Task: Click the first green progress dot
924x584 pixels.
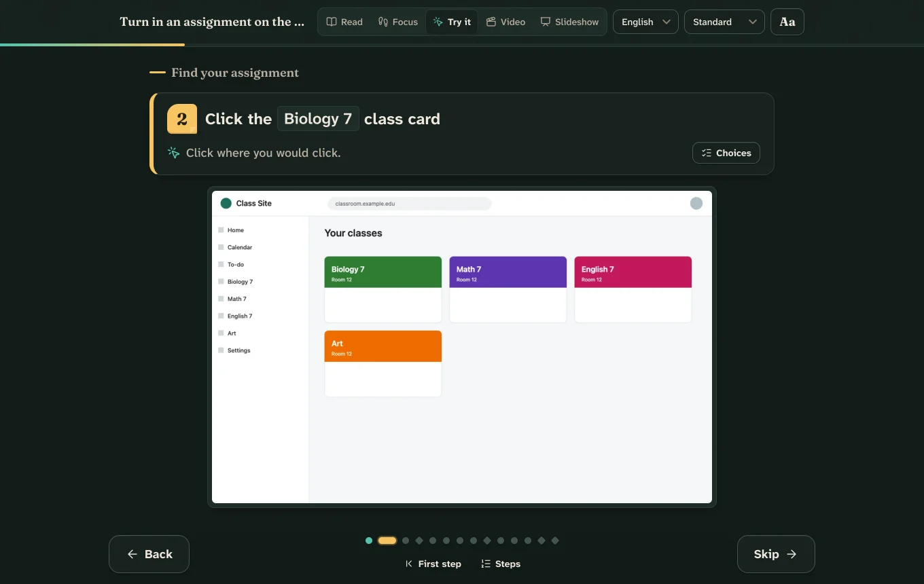Action: tap(369, 541)
